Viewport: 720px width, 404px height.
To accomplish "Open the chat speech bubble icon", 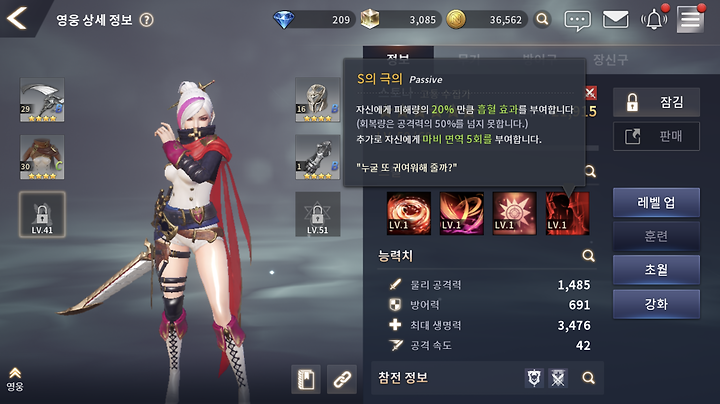I will (x=577, y=20).
